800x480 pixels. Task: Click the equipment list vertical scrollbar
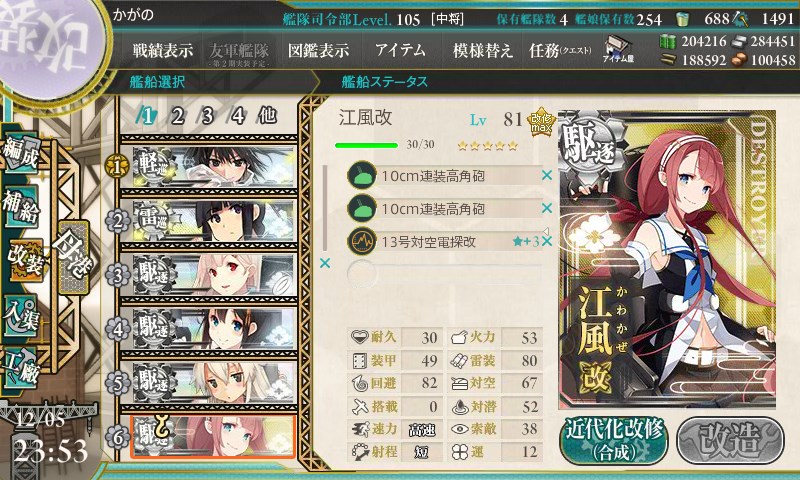(324, 207)
